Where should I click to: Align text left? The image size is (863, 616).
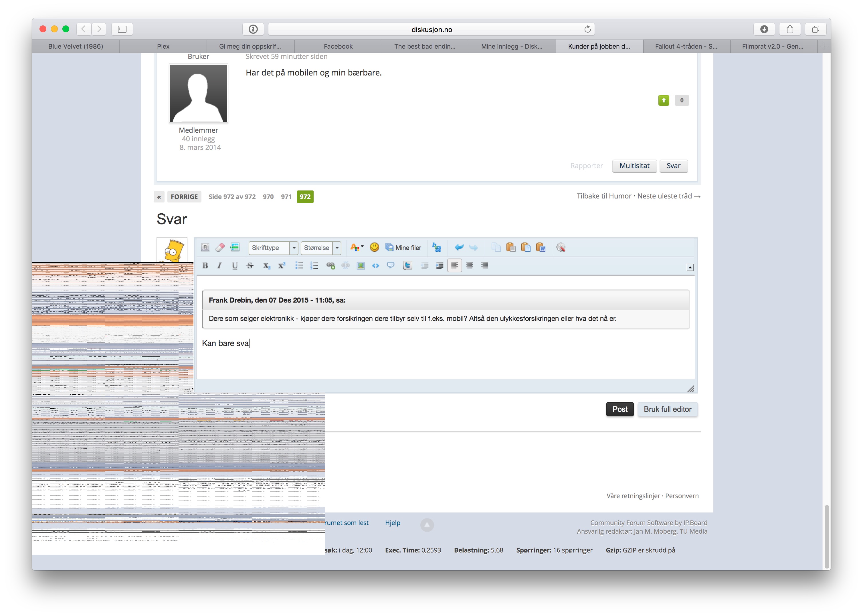click(x=454, y=265)
